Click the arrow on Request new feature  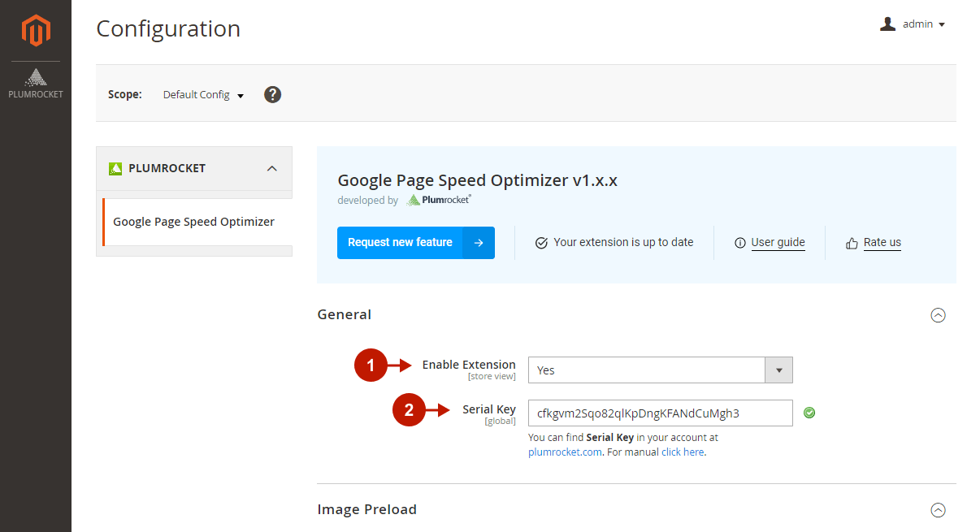point(479,243)
